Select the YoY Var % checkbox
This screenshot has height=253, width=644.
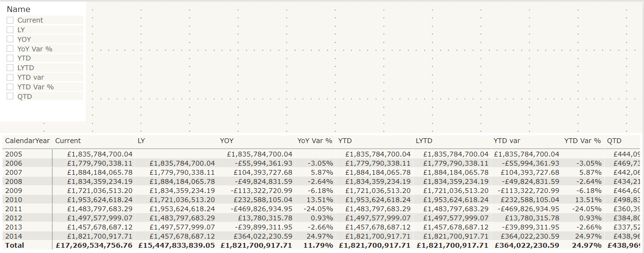click(x=10, y=49)
